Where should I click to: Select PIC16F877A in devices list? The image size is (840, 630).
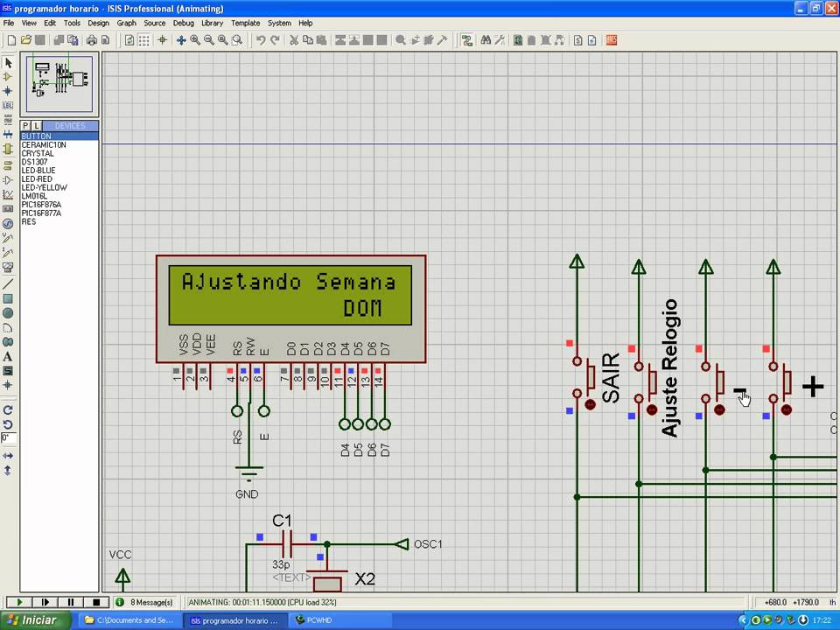tap(59, 213)
